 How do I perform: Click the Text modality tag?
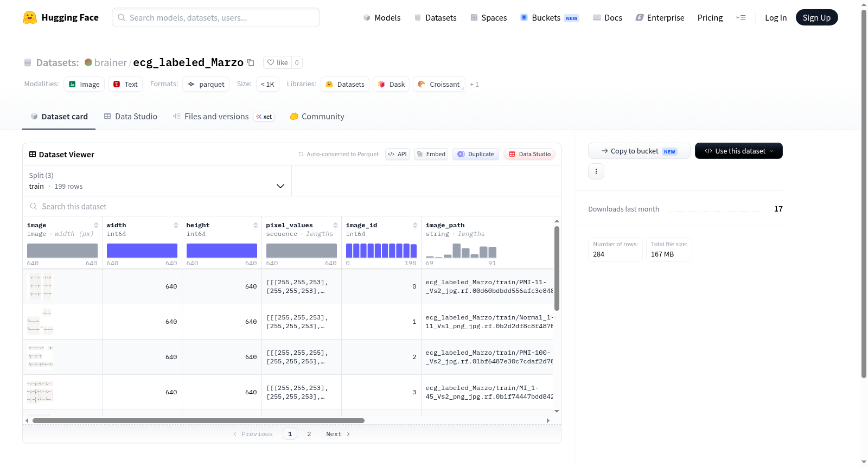pos(125,84)
